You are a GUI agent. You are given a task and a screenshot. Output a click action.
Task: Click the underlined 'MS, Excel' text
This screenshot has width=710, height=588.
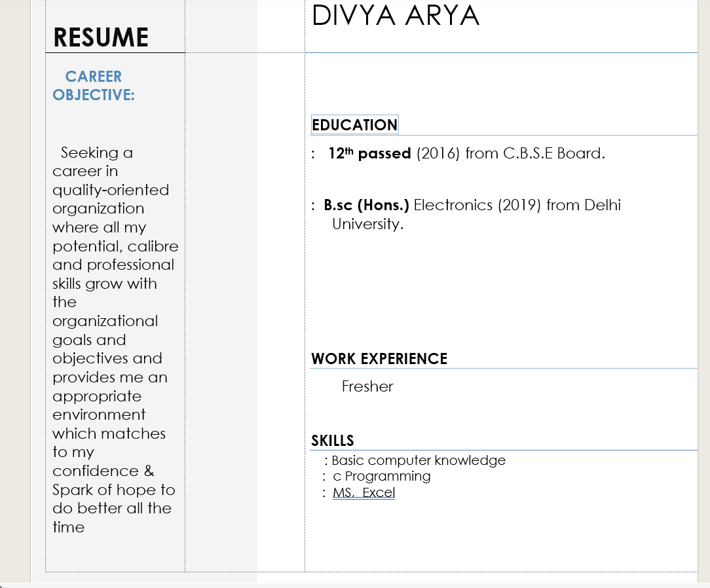(x=364, y=493)
